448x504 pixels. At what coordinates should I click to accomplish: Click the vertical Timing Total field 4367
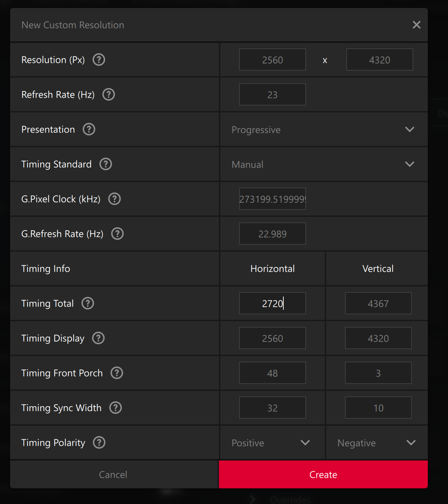pyautogui.click(x=378, y=304)
